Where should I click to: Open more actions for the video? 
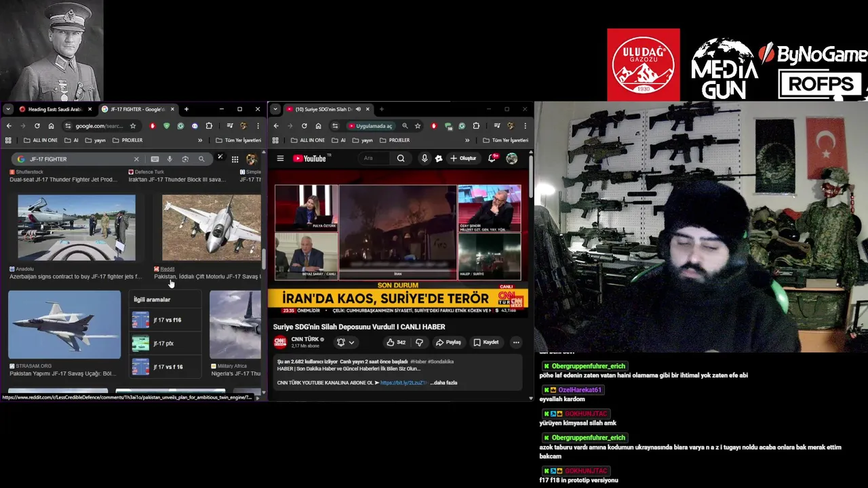click(516, 342)
